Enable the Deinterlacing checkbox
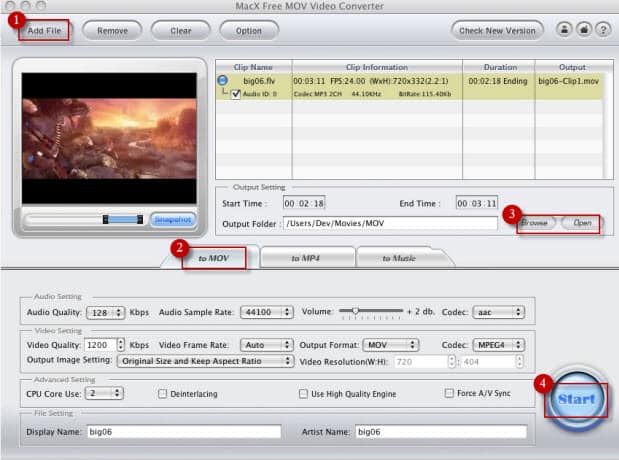 162,394
